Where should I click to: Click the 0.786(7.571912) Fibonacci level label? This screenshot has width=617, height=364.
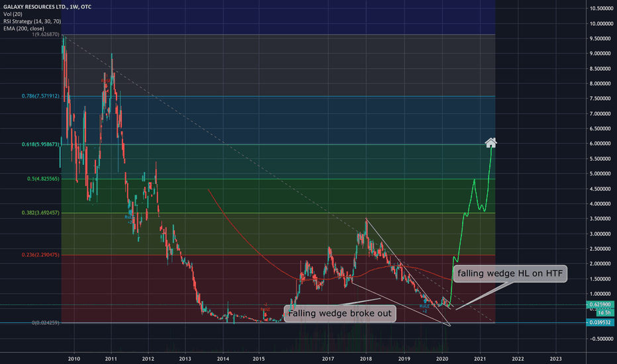point(40,96)
